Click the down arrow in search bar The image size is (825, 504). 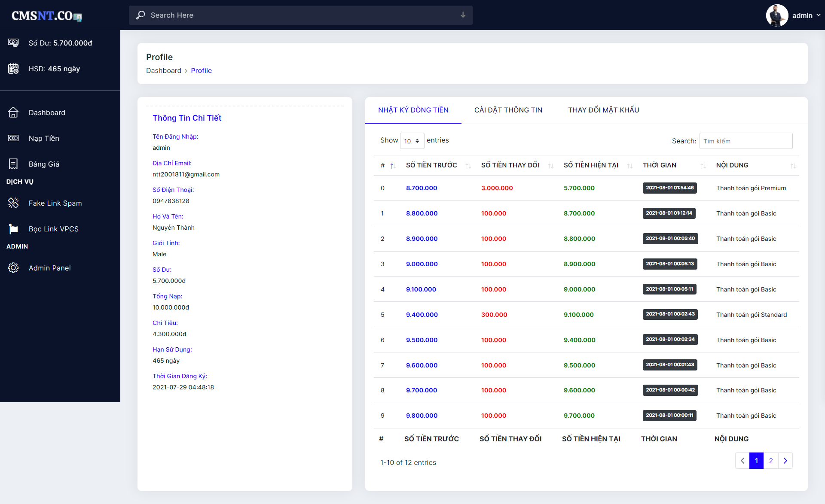point(463,15)
